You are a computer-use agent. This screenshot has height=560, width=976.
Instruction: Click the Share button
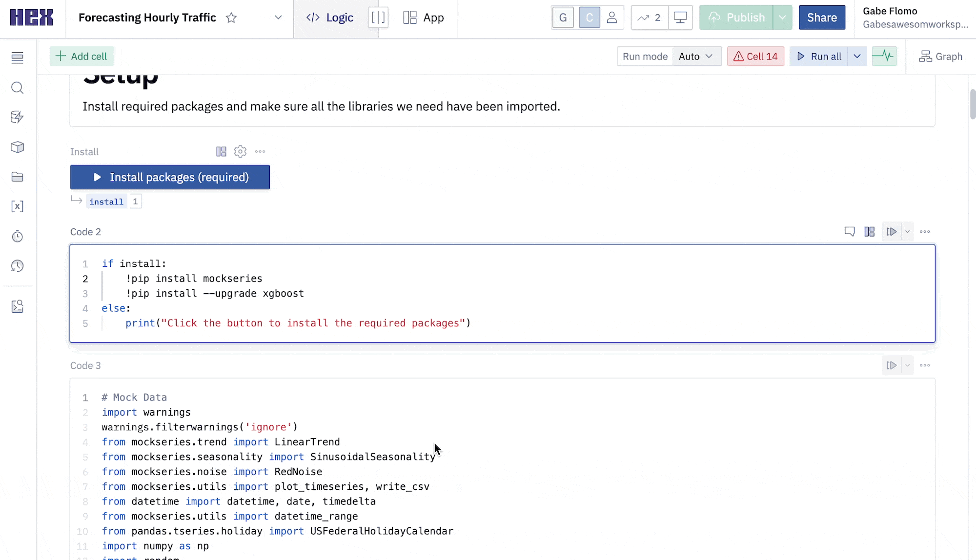pyautogui.click(x=822, y=18)
